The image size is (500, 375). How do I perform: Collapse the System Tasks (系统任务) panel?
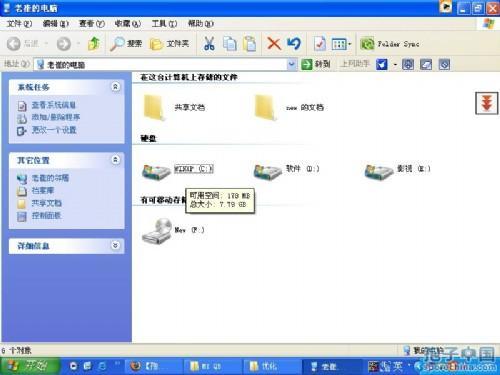click(x=115, y=87)
